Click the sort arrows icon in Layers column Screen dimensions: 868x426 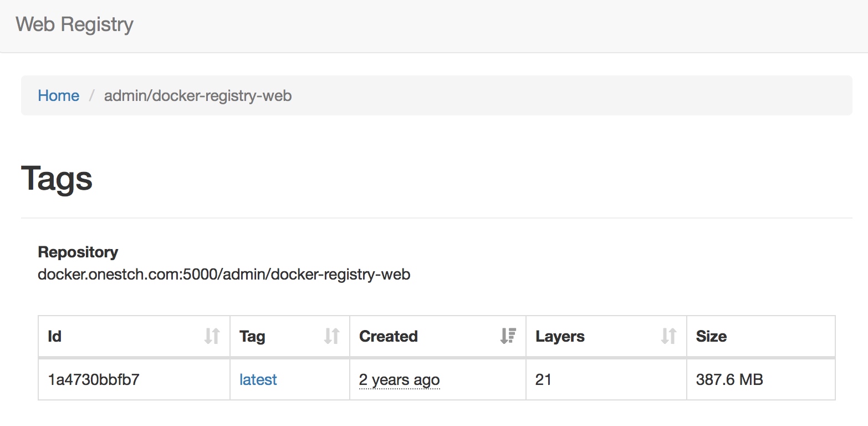pyautogui.click(x=668, y=336)
